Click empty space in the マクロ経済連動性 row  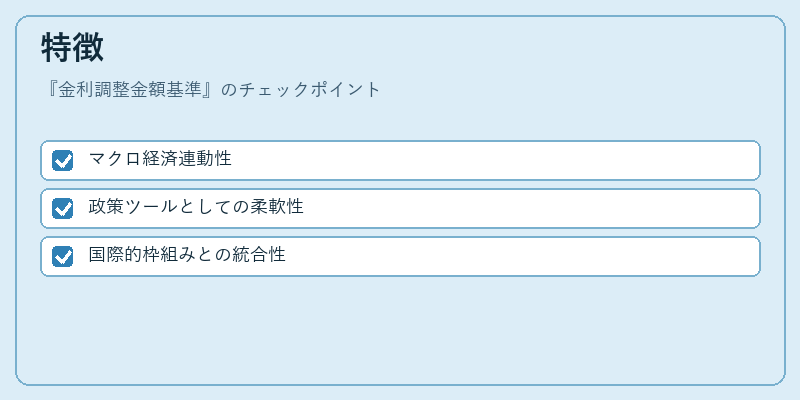495,161
